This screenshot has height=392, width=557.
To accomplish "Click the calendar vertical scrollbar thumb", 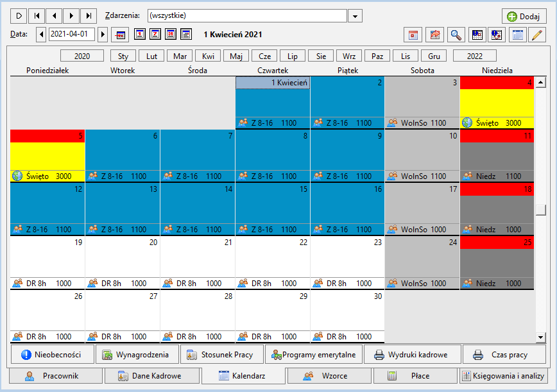I will pos(541,210).
